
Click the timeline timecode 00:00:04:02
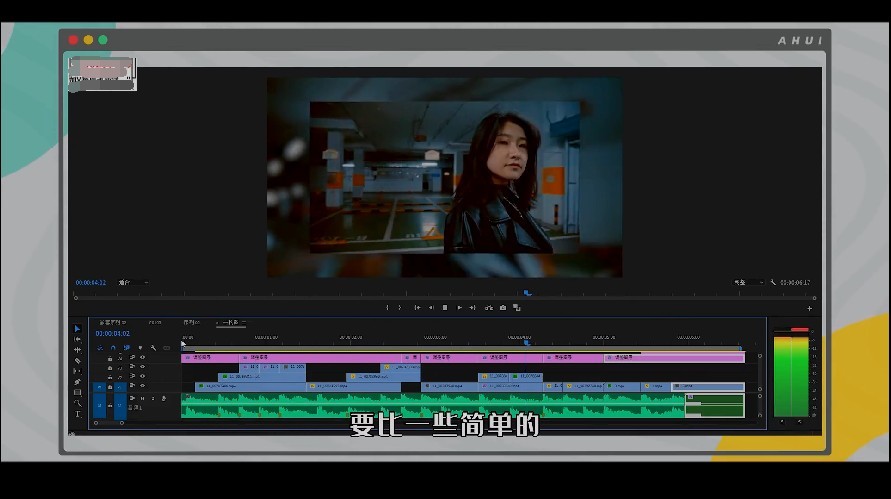[x=113, y=334]
